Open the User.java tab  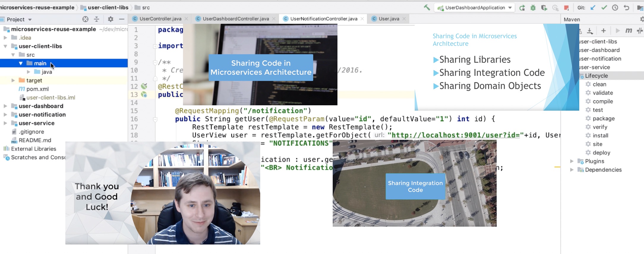(x=389, y=19)
